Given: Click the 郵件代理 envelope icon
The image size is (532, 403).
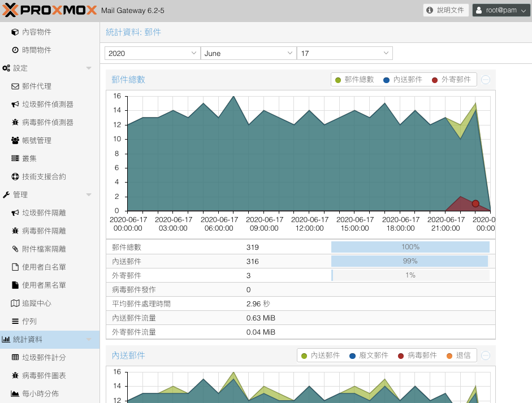Looking at the screenshot, I should point(15,86).
